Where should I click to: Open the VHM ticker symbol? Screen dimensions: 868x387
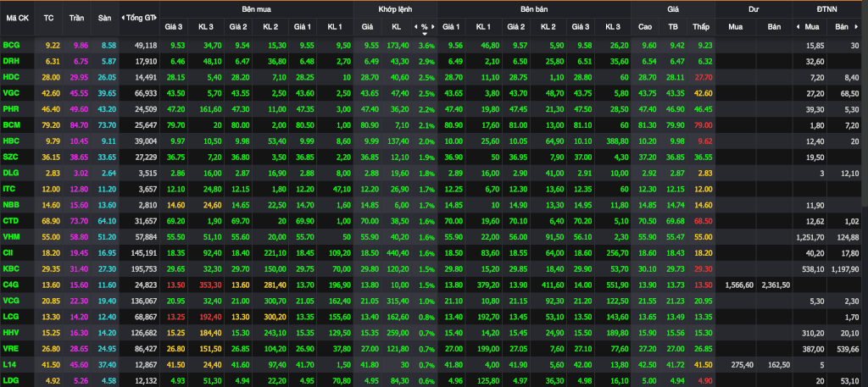click(x=10, y=238)
